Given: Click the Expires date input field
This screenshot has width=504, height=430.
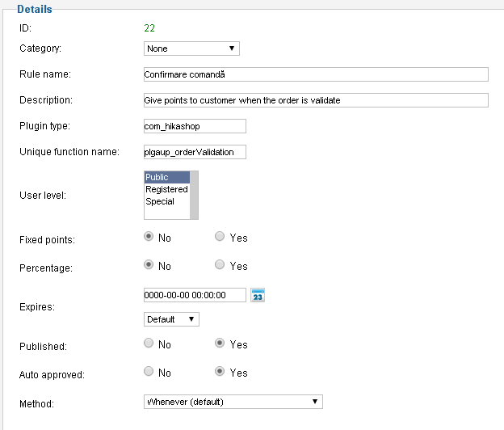Looking at the screenshot, I should click(x=194, y=295).
